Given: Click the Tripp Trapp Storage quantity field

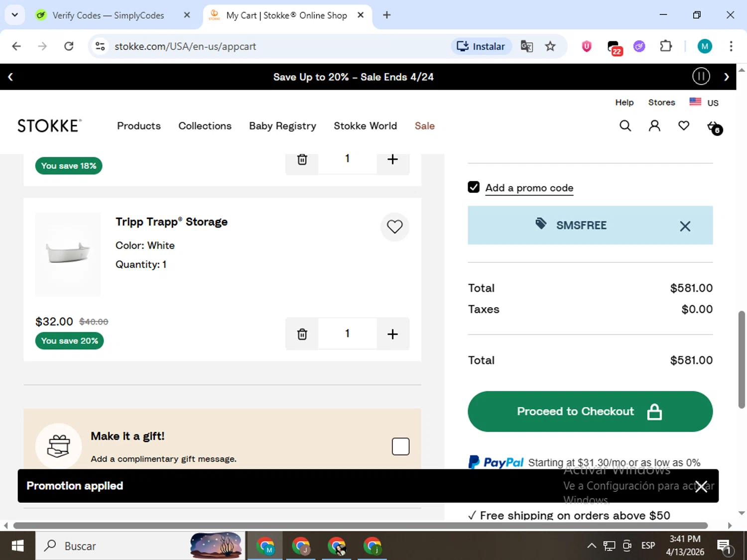Looking at the screenshot, I should (347, 334).
